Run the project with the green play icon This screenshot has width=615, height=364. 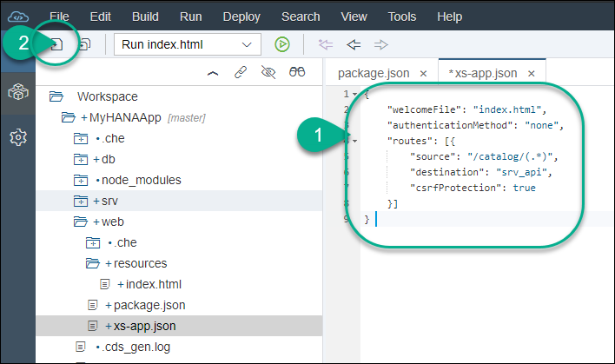pyautogui.click(x=282, y=44)
